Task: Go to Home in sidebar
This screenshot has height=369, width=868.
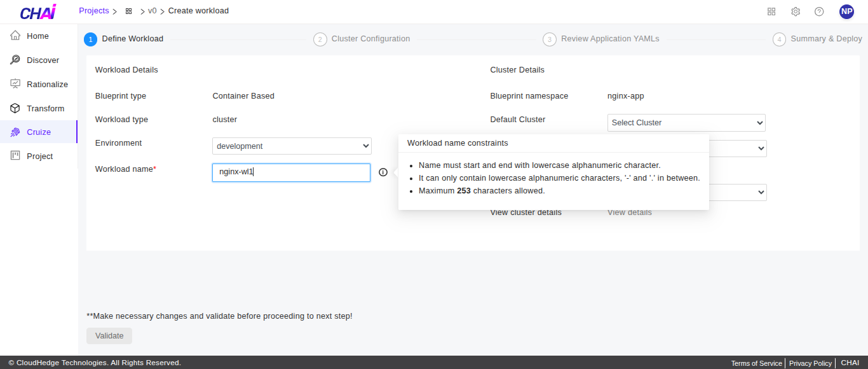Action: click(x=37, y=36)
